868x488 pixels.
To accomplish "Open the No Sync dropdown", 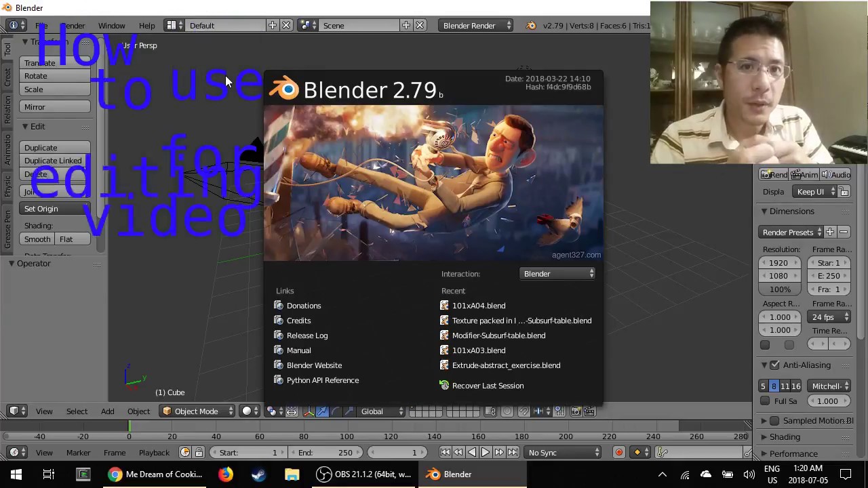I will (x=564, y=452).
